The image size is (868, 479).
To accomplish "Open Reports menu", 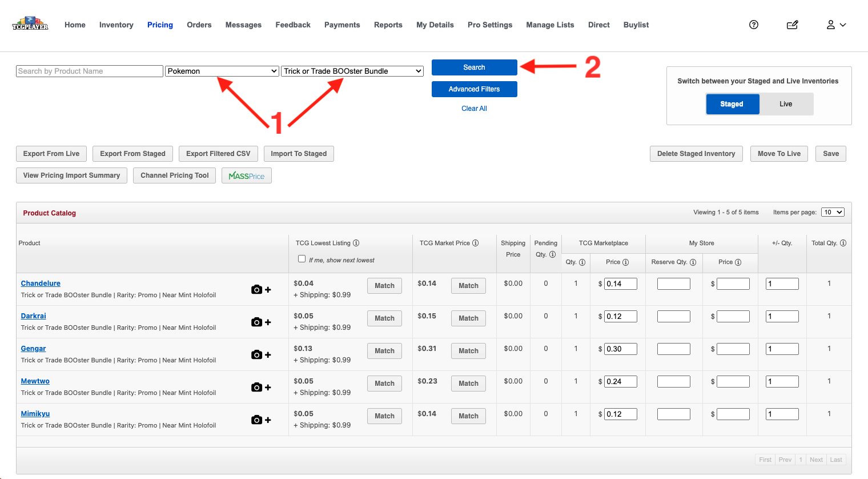I will [388, 25].
